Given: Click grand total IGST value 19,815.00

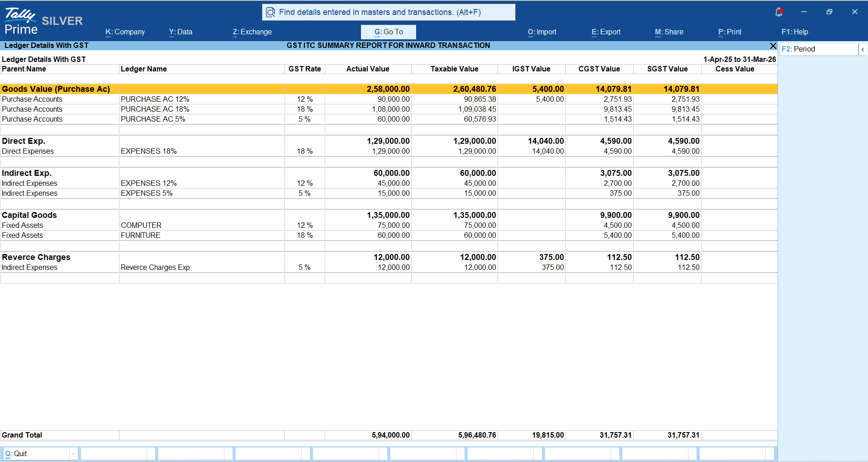Looking at the screenshot, I should [x=548, y=435].
